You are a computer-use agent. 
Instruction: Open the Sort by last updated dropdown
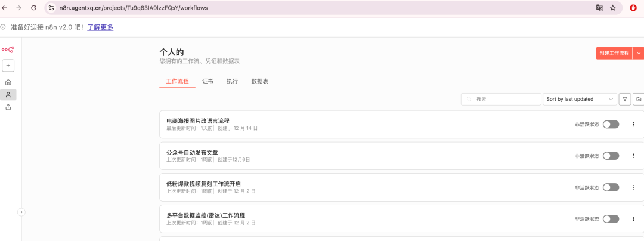tap(580, 99)
